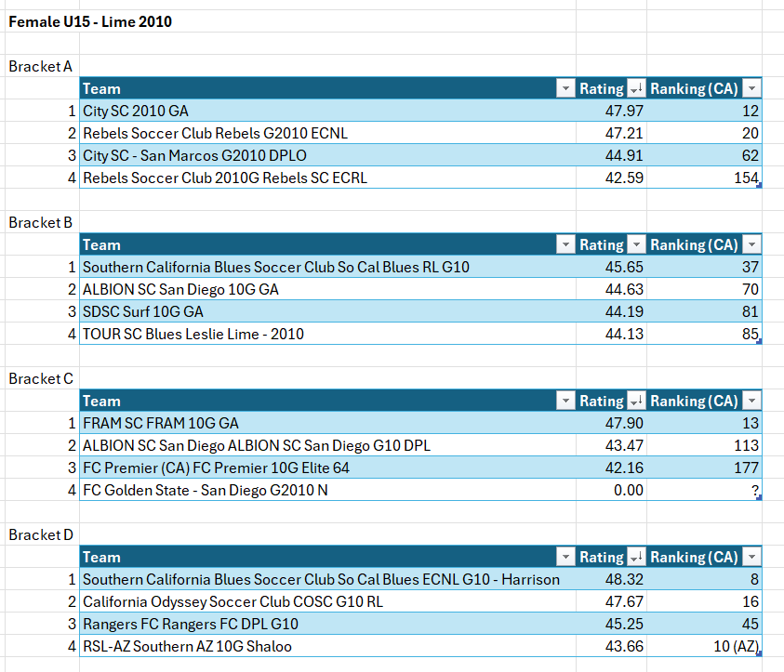
Task: Expand Team filter dropdown in Bracket B
Action: (x=565, y=245)
